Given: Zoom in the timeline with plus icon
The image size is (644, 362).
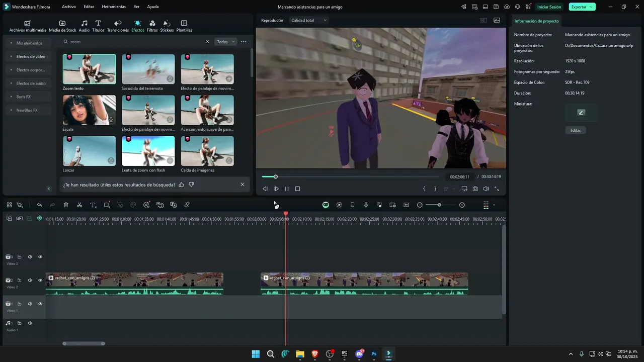Looking at the screenshot, I should click(462, 205).
